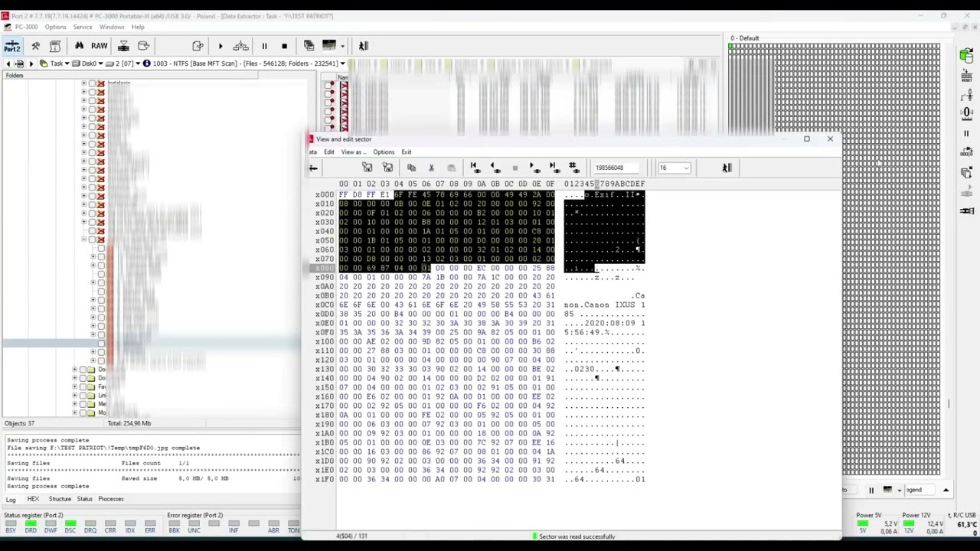Click the disk stamp icon next to RAW

123,46
